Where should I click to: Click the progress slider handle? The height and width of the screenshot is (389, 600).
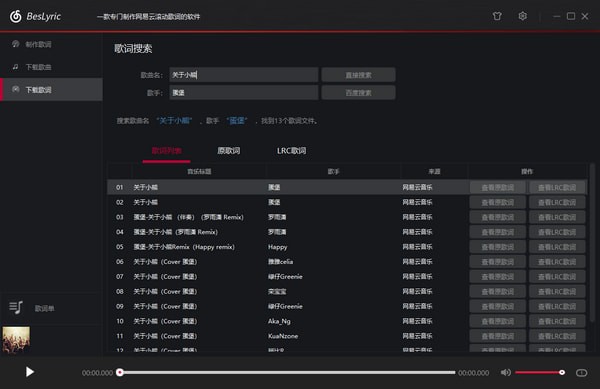[120, 372]
